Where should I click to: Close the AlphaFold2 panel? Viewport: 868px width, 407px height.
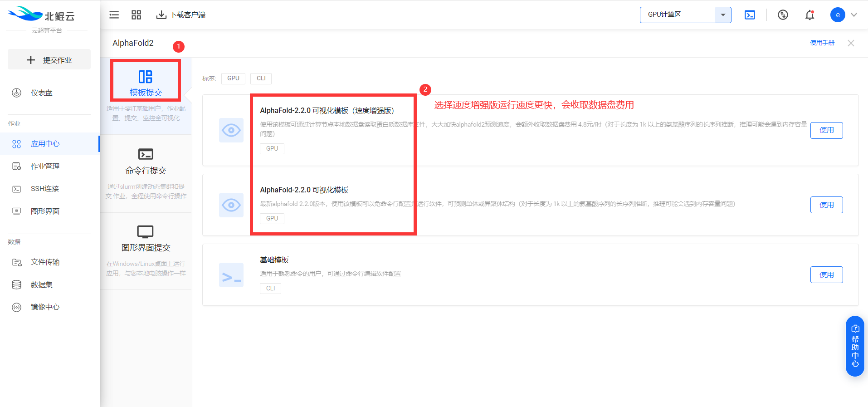point(851,43)
